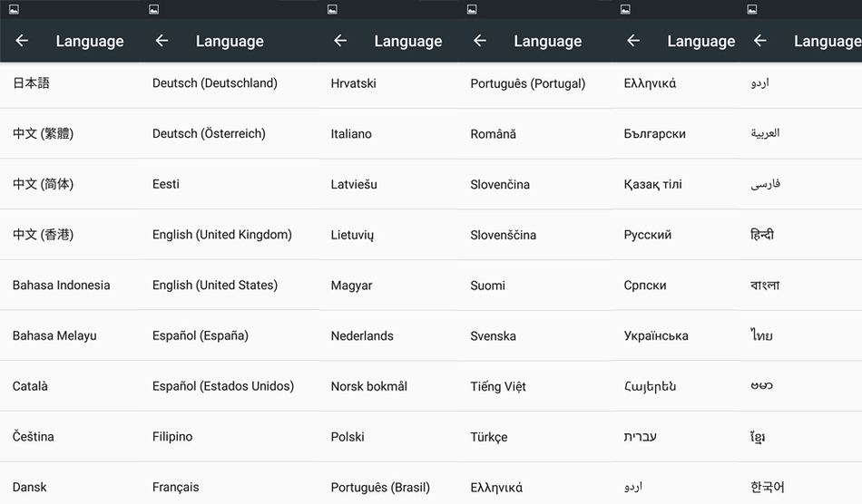
Task: Tap back arrow in panel listing हिन्दी
Action: pyautogui.click(x=760, y=41)
